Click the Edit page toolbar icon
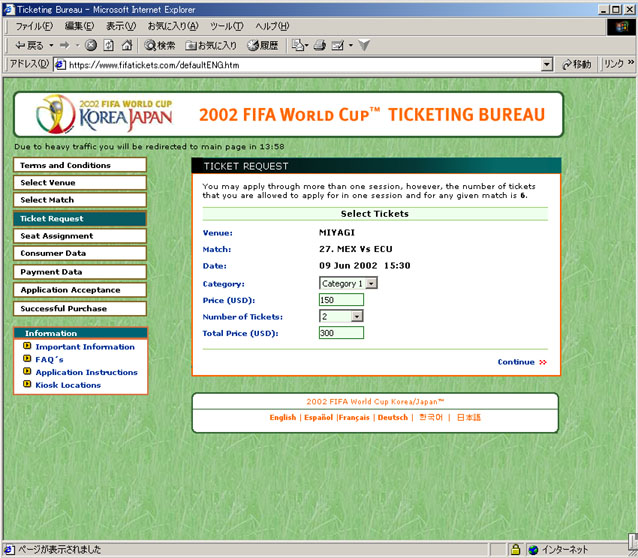 pyautogui.click(x=338, y=45)
